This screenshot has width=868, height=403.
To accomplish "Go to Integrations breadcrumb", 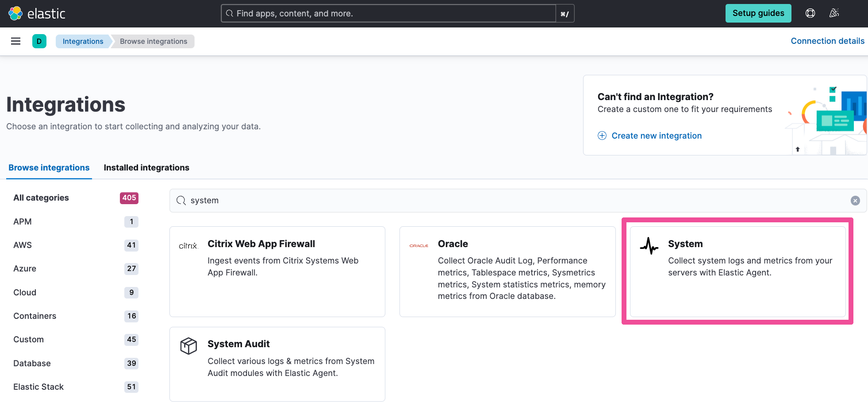I will pos(83,41).
